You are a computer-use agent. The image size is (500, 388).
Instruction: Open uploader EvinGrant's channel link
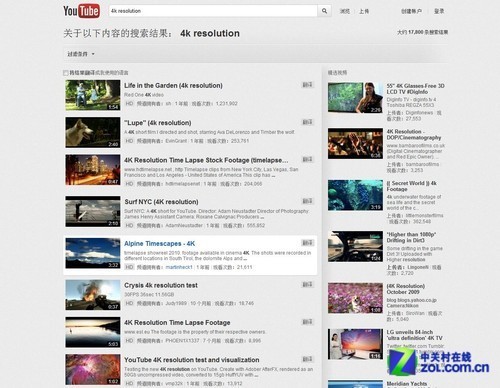pyautogui.click(x=176, y=141)
